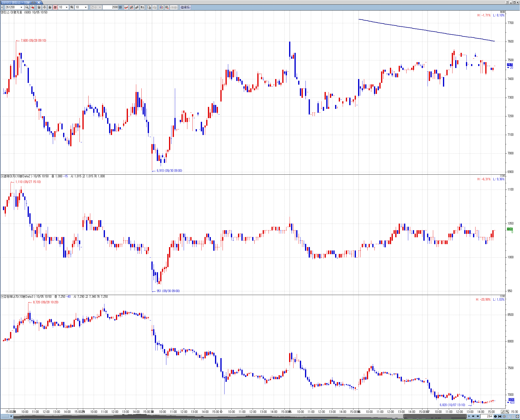Open the 261200 stock code dropdown
Screen dimensions: 520x420
(21, 7)
